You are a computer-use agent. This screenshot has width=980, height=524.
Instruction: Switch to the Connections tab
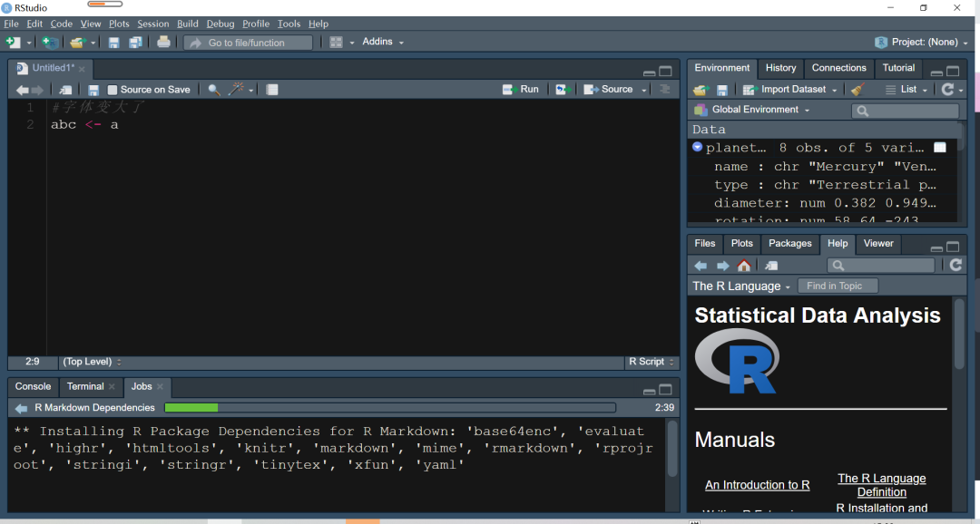click(838, 68)
